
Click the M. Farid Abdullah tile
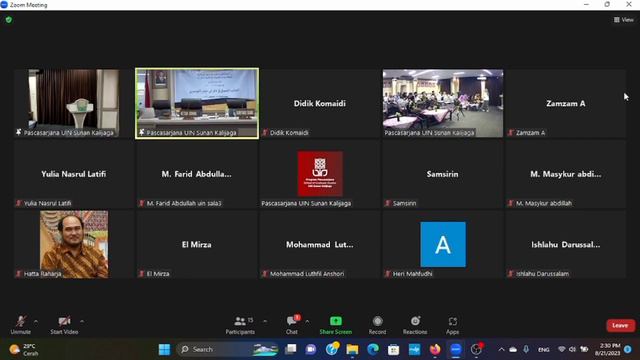coord(197,174)
